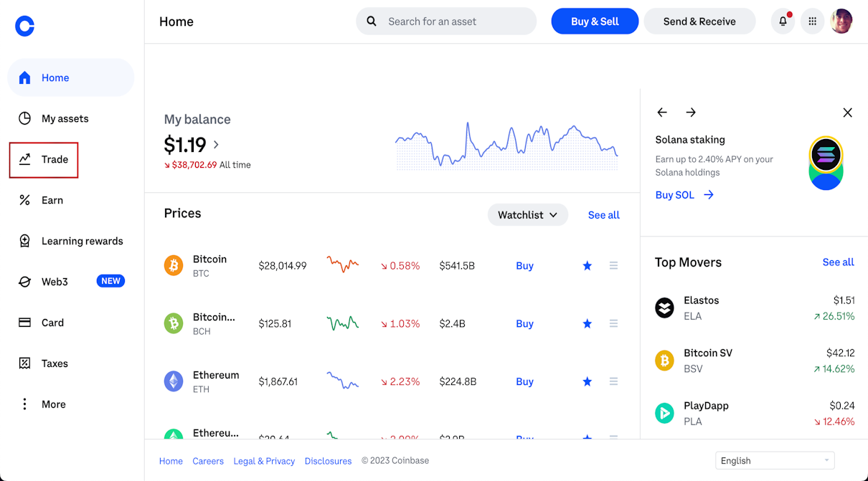This screenshot has width=868, height=481.
Task: Open Web3 in the sidebar
Action: tap(71, 282)
